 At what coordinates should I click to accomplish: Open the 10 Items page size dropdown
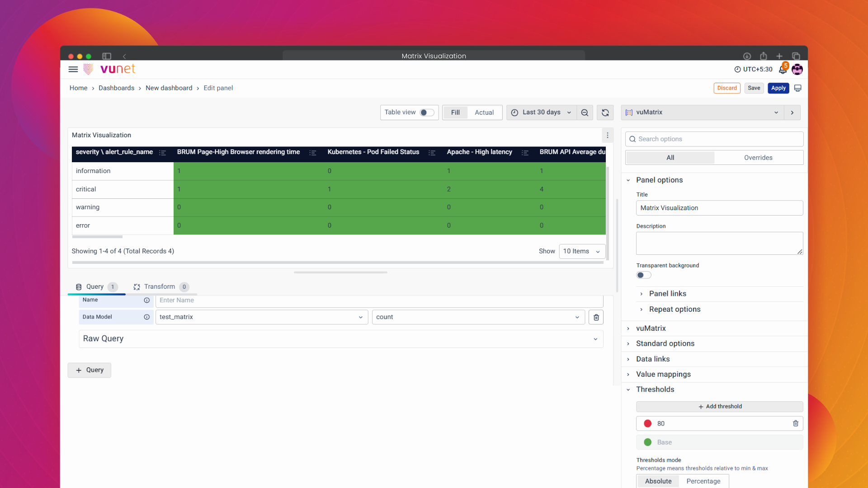[581, 251]
